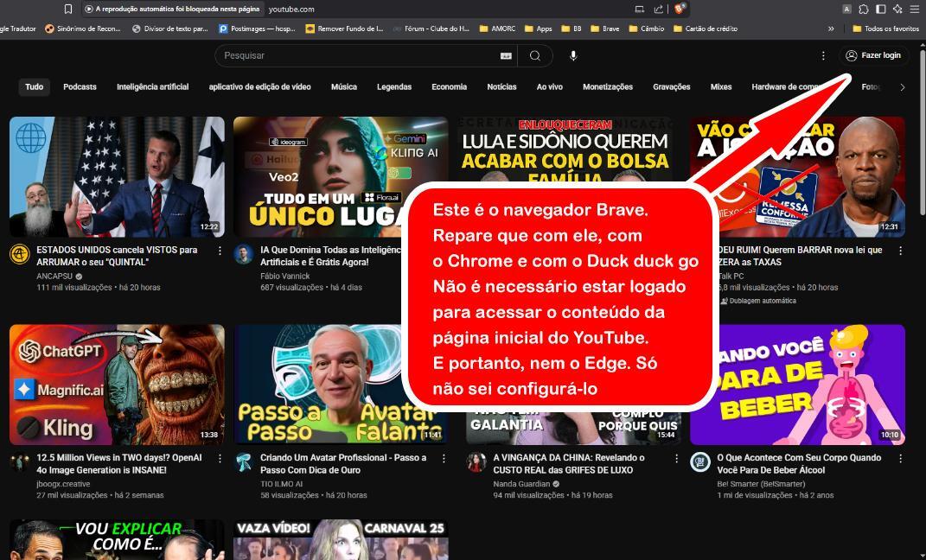926x560 pixels.
Task: Open the Apps bookmarks folder
Action: [x=539, y=29]
